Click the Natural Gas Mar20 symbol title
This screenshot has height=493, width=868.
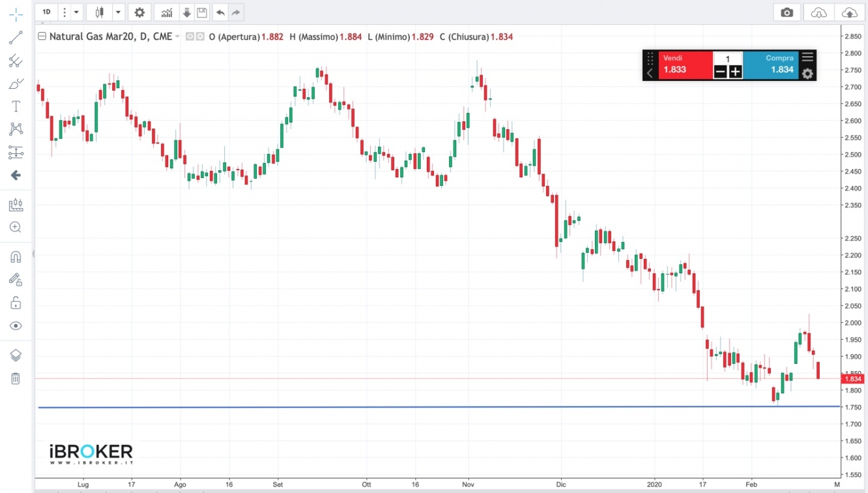(110, 37)
